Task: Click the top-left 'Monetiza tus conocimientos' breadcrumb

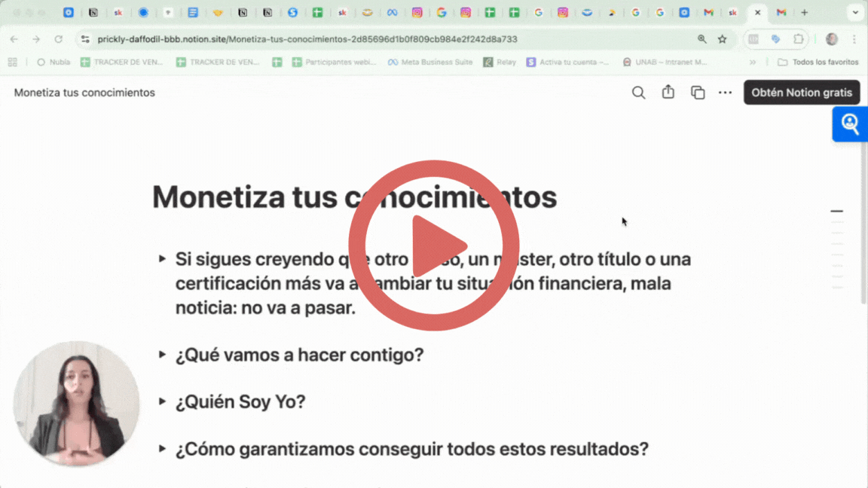Action: point(84,93)
